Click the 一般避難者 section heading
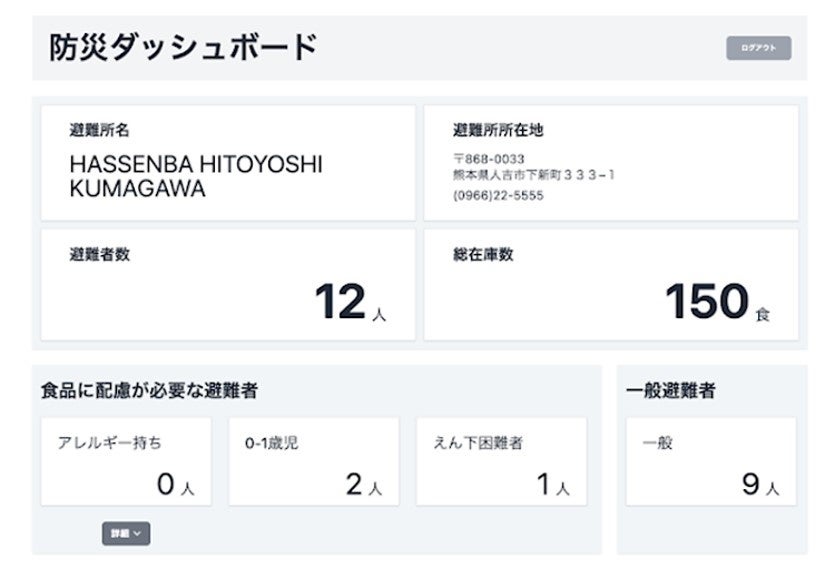Viewport: 824px width, 568px height. [670, 392]
